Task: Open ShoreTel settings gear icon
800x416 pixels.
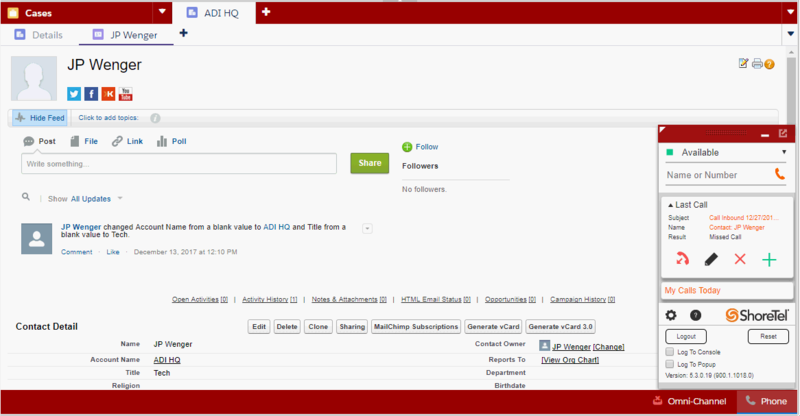Action: coord(671,315)
